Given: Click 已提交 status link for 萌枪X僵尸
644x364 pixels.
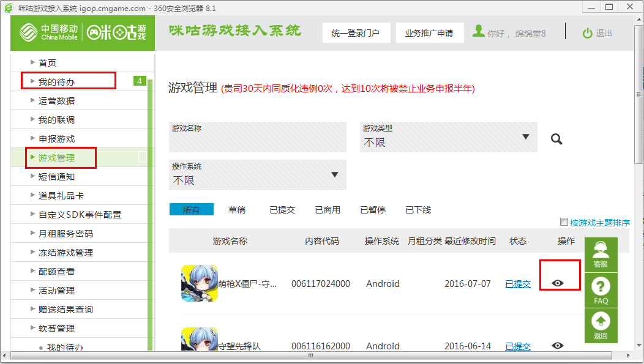Looking at the screenshot, I should pos(517,284).
